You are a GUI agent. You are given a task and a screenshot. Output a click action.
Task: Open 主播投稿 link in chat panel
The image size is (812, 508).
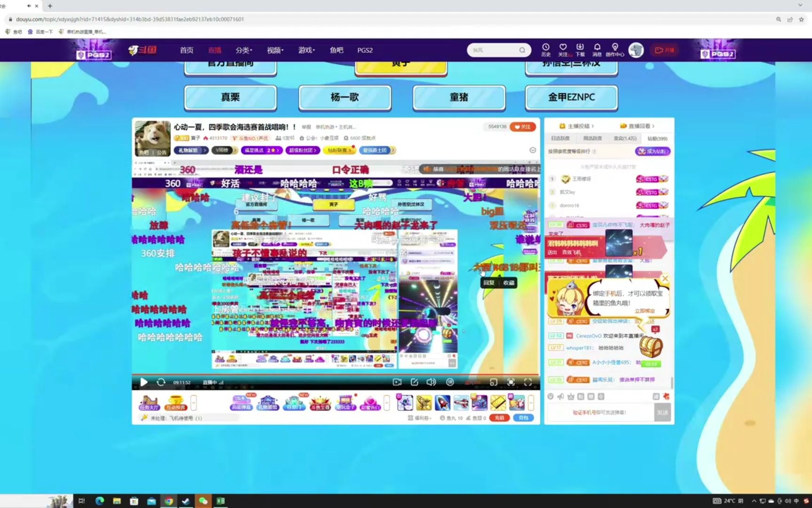pyautogui.click(x=577, y=126)
